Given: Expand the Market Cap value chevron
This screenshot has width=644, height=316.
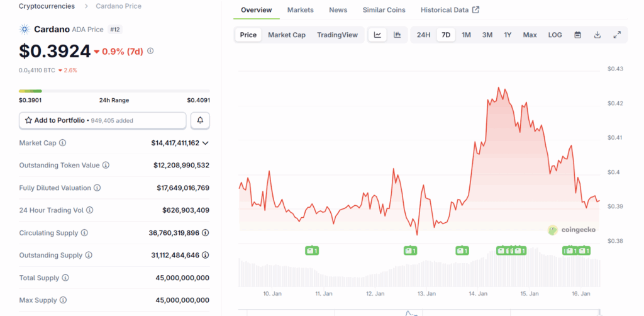Looking at the screenshot, I should pos(205,143).
